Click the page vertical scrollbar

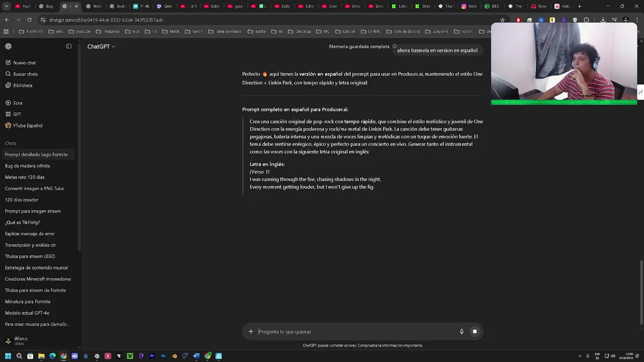(x=641, y=292)
